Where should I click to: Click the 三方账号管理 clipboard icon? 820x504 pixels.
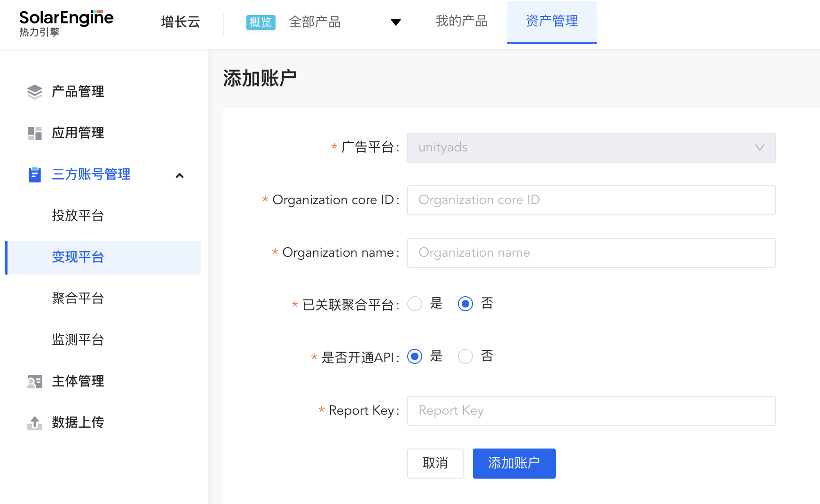34,174
